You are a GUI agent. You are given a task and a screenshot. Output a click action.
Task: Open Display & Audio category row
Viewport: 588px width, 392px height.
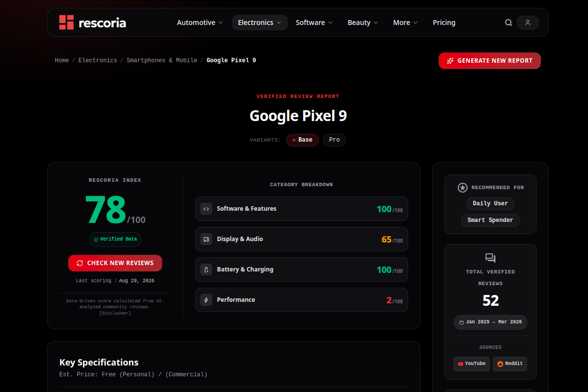pyautogui.click(x=301, y=239)
